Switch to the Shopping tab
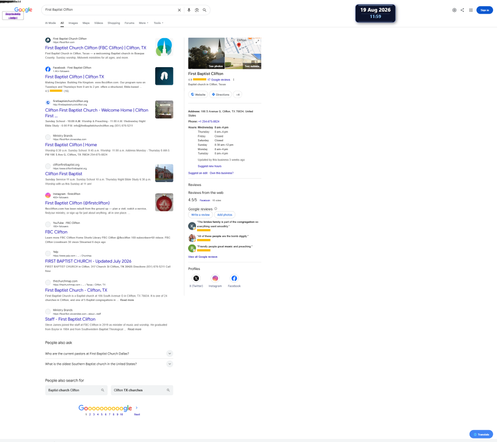 (x=114, y=23)
